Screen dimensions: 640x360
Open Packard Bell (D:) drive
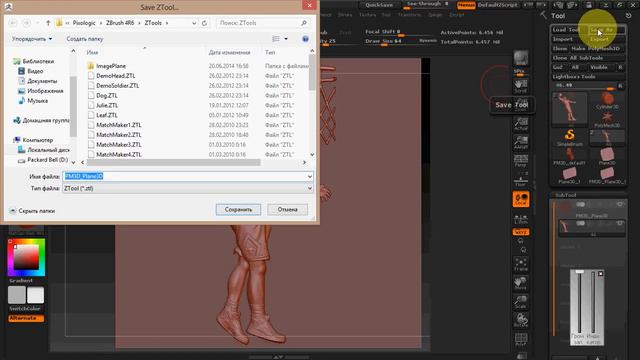47,160
